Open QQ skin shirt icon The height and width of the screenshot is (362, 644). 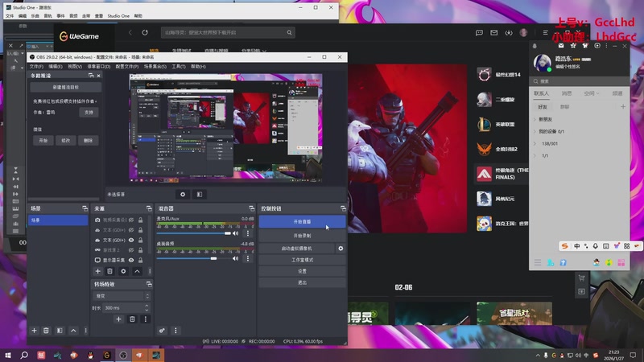tap(585, 46)
